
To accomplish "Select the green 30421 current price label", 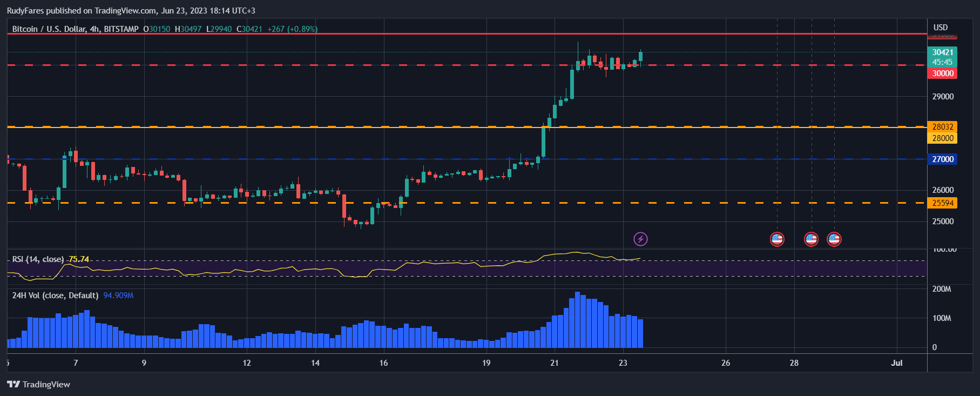I will [942, 52].
